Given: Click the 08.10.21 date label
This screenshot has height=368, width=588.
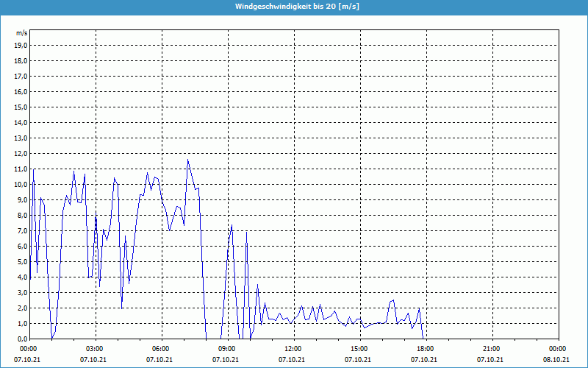Looking at the screenshot, I should [x=556, y=360].
